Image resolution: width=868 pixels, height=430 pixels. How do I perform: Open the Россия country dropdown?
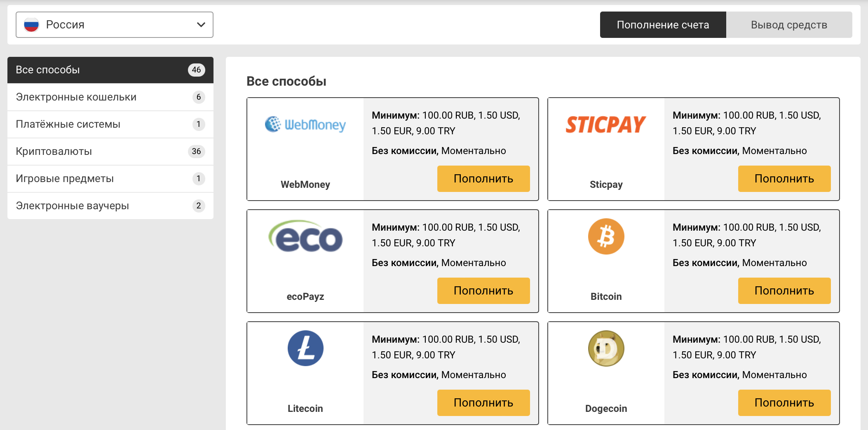coord(114,25)
